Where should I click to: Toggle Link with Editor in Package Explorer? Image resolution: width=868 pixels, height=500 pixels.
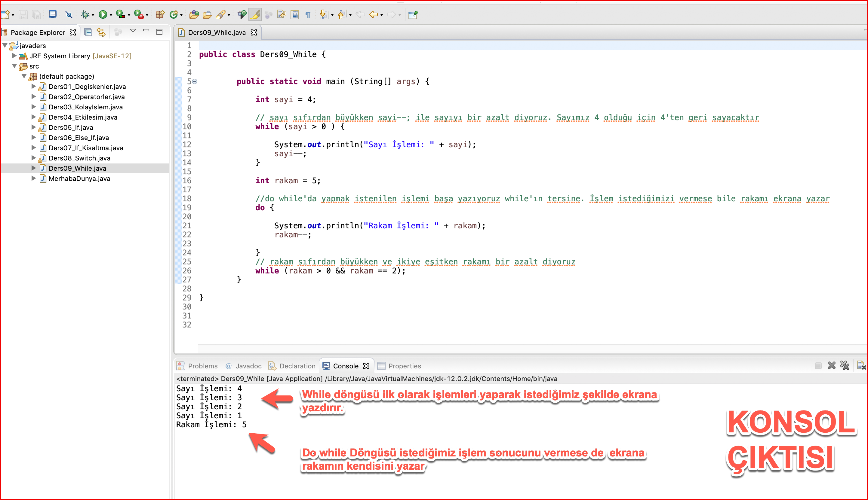[101, 32]
